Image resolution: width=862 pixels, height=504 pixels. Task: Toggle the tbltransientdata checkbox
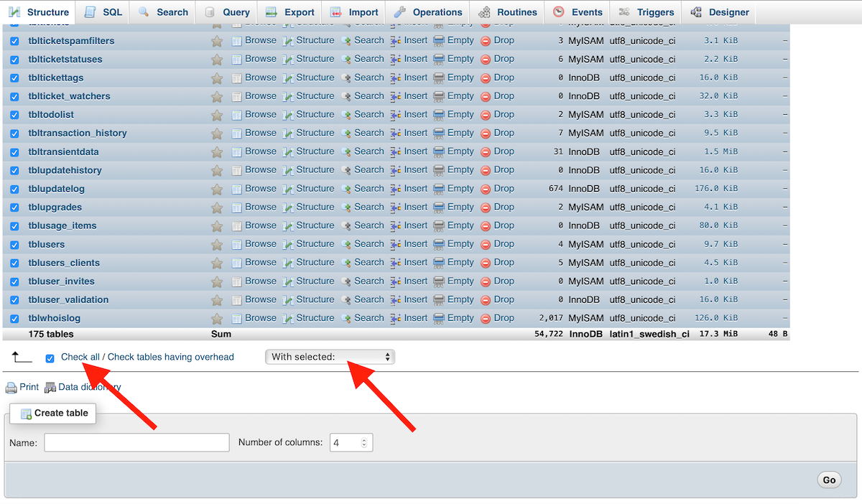[14, 152]
